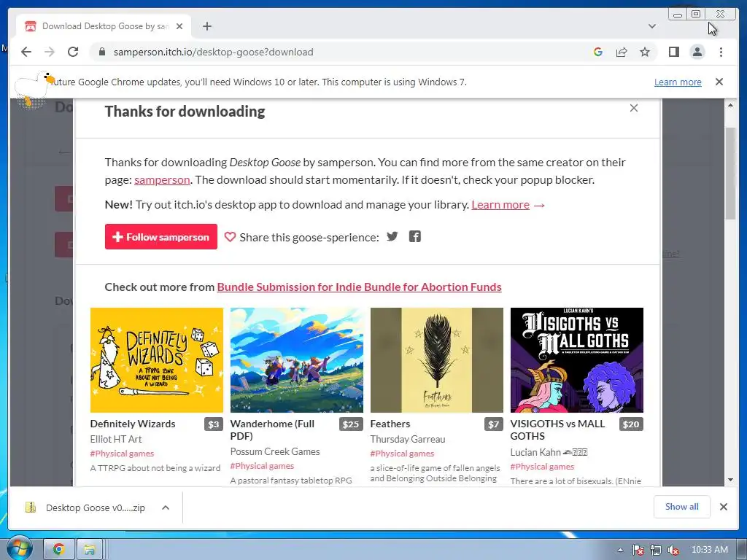
Task: Open Feathers cover image
Action: (x=437, y=360)
